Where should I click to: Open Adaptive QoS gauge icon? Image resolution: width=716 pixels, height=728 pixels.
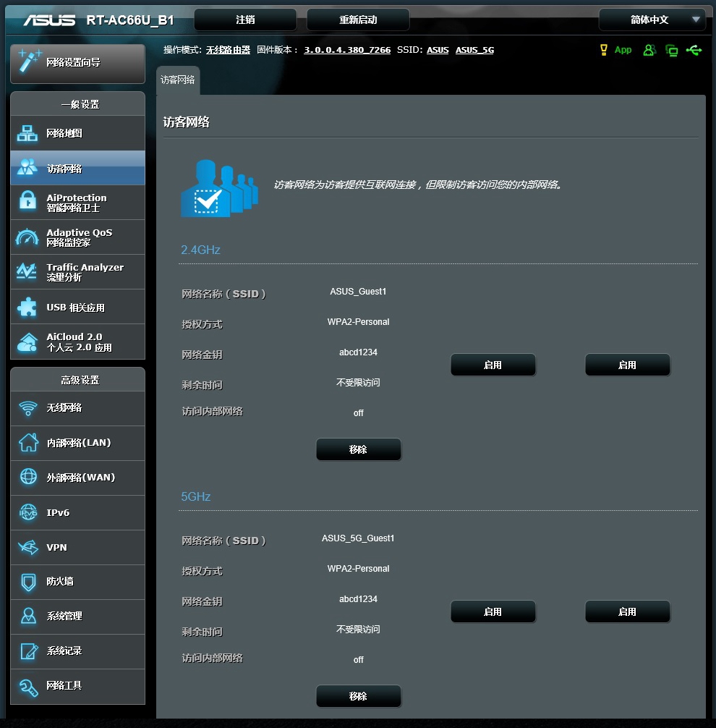(27, 237)
